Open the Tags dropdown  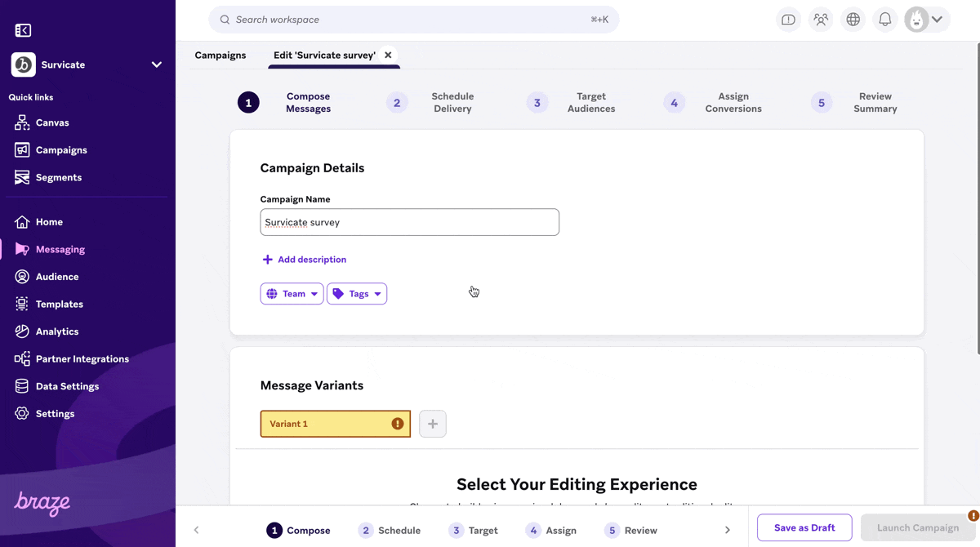coord(357,293)
